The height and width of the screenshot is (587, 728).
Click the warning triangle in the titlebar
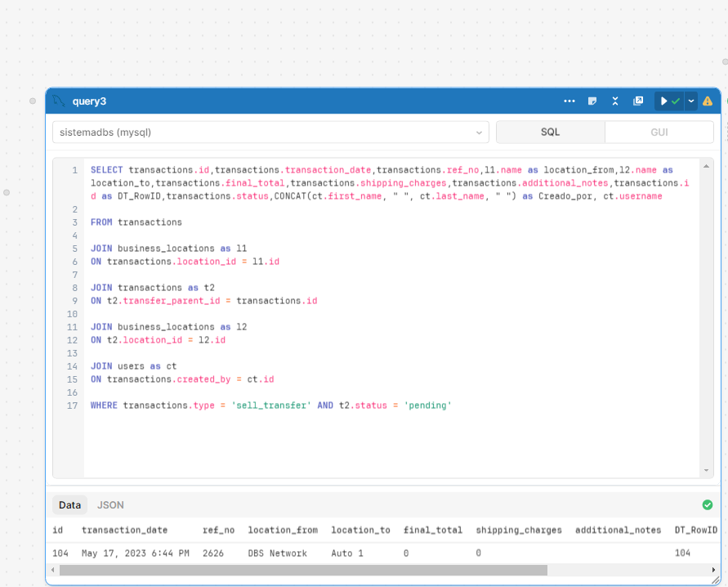pyautogui.click(x=708, y=101)
